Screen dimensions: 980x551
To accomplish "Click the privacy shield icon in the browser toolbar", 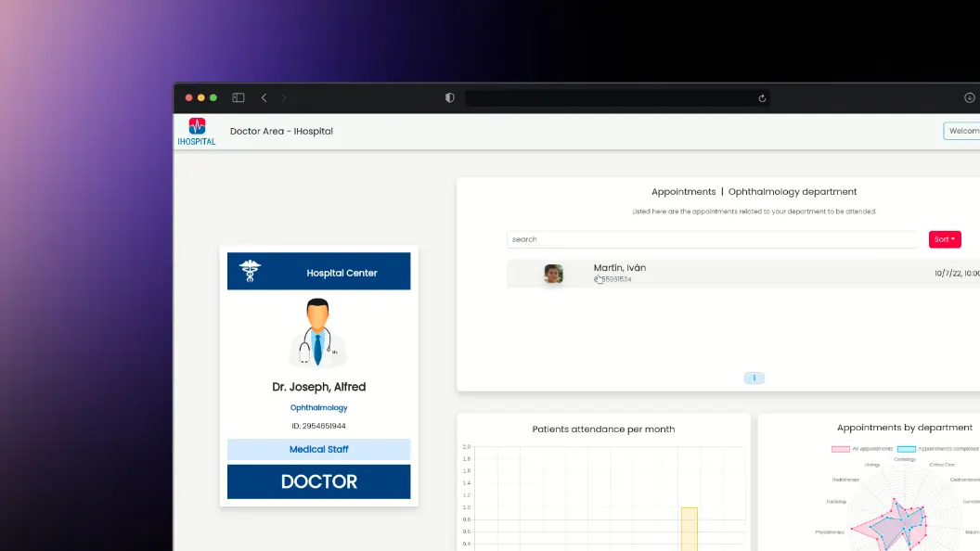I will 449,97.
